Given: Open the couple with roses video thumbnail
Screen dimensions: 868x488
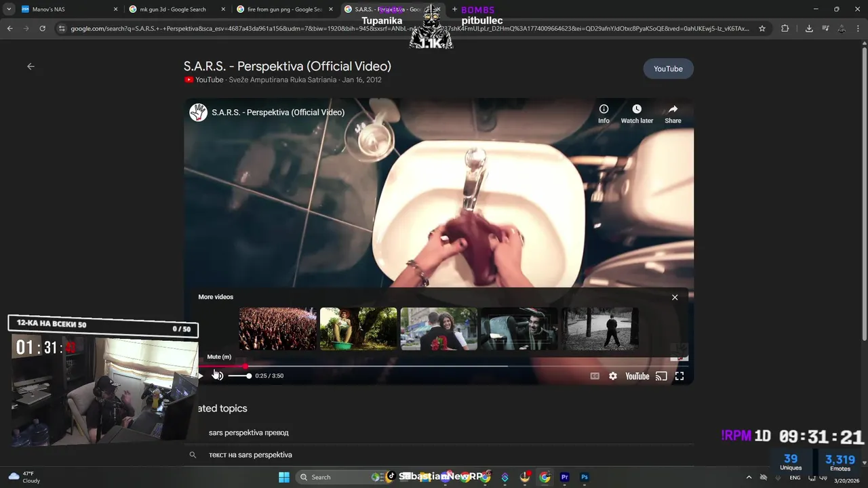Looking at the screenshot, I should 439,329.
